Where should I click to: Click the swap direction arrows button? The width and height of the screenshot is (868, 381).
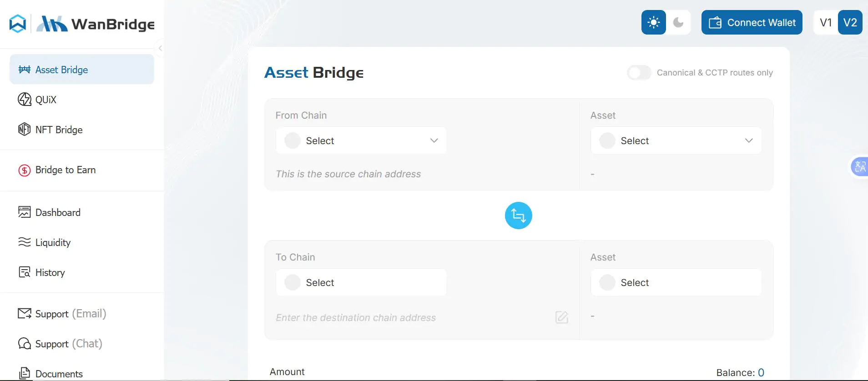point(518,216)
